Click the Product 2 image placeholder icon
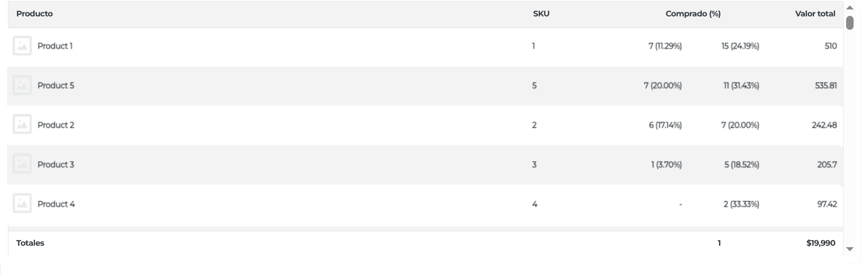 point(22,125)
